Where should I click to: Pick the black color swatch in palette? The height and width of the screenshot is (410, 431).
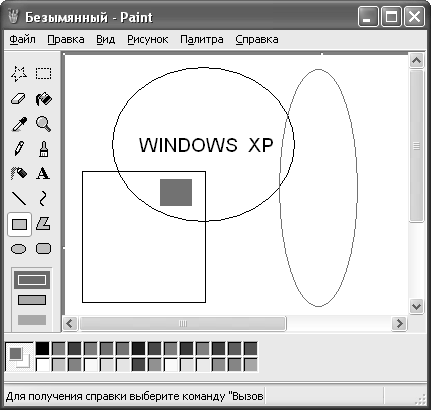pyautogui.click(x=42, y=348)
